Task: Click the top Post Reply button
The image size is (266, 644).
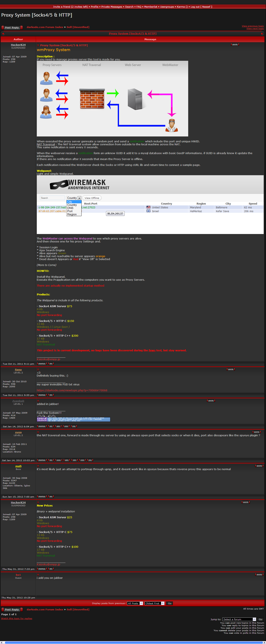Action: tap(12, 28)
